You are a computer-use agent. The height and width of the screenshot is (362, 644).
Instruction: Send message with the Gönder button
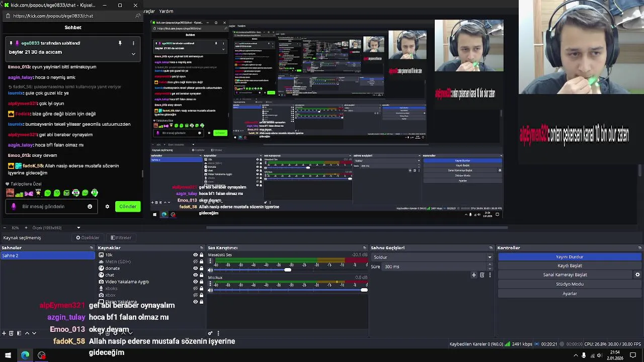128,207
